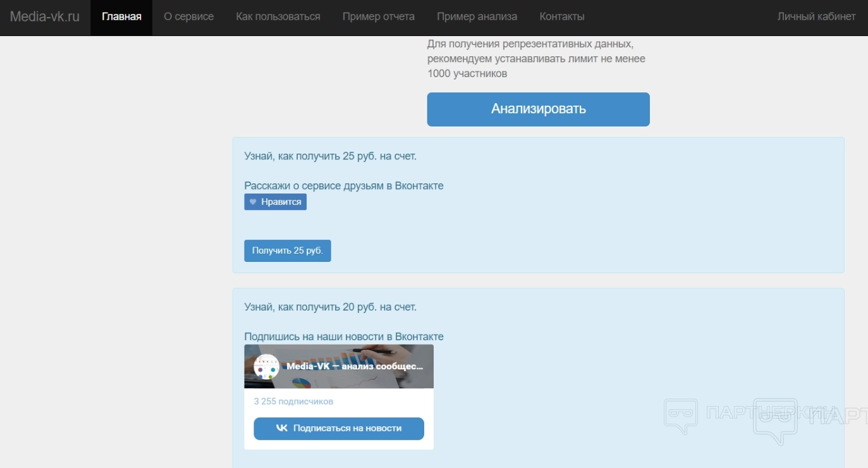Click text 'Узнай, как получить 20 руб. на счет.'
Viewport: 868px width, 468px height.
pyautogui.click(x=331, y=307)
